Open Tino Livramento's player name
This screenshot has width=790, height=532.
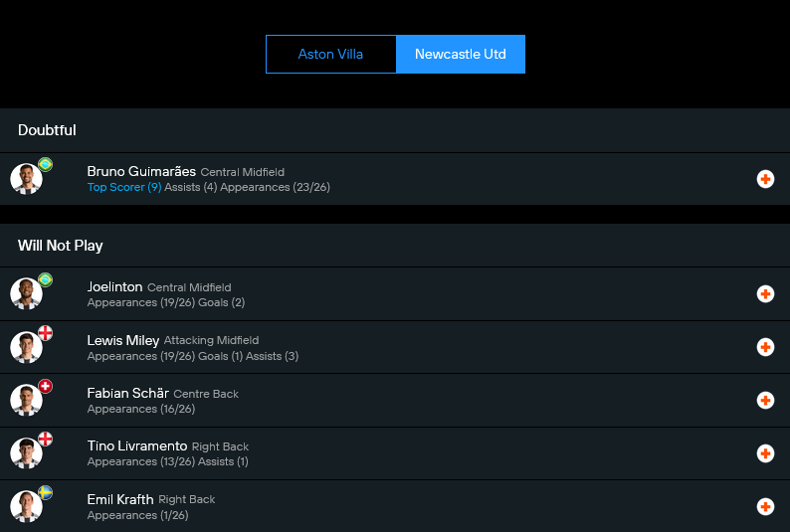pyautogui.click(x=137, y=446)
